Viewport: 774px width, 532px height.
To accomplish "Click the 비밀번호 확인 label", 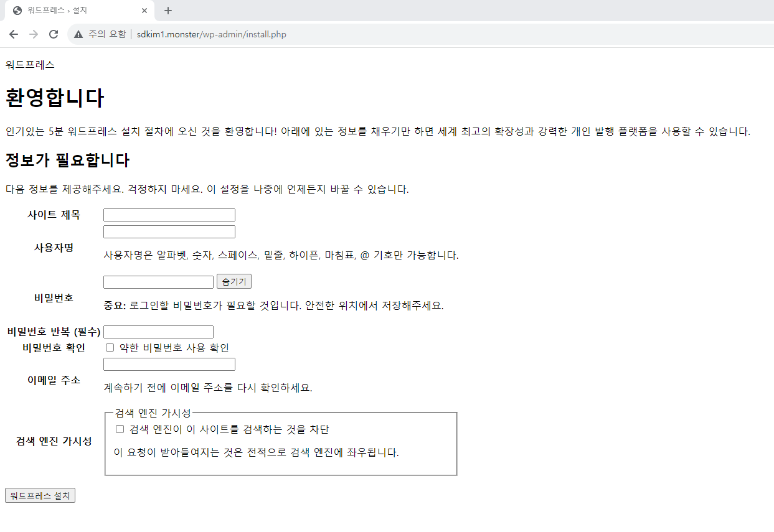I will pyautogui.click(x=54, y=348).
